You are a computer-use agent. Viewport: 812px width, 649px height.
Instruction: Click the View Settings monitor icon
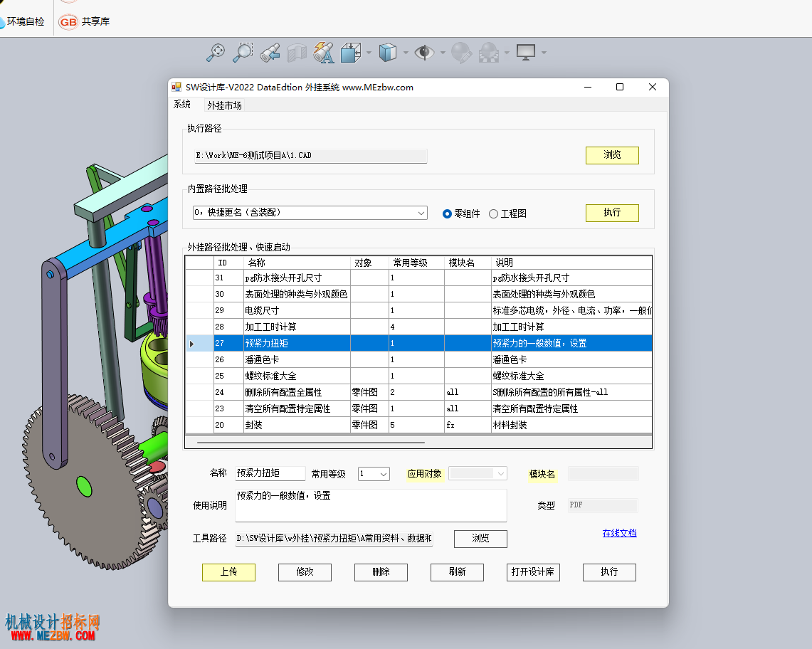tap(526, 53)
